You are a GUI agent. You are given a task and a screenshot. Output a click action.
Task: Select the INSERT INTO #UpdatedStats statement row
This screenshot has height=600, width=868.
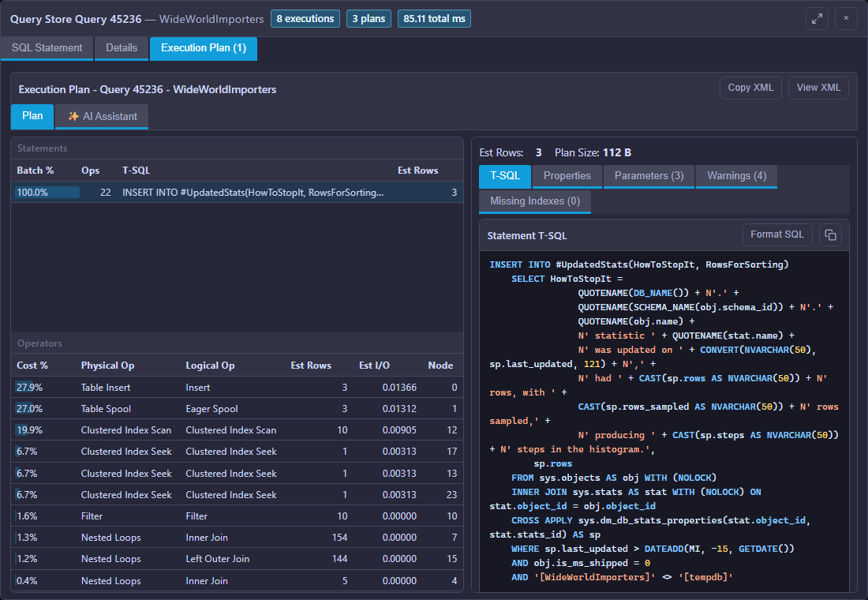(237, 193)
